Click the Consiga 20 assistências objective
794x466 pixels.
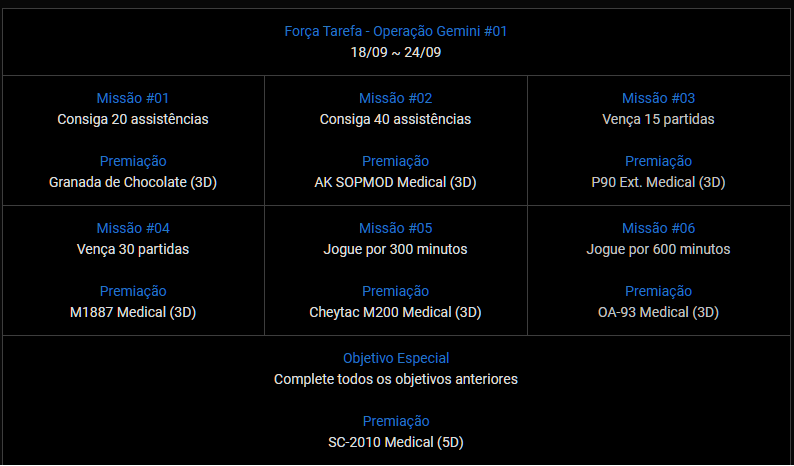pyautogui.click(x=133, y=119)
